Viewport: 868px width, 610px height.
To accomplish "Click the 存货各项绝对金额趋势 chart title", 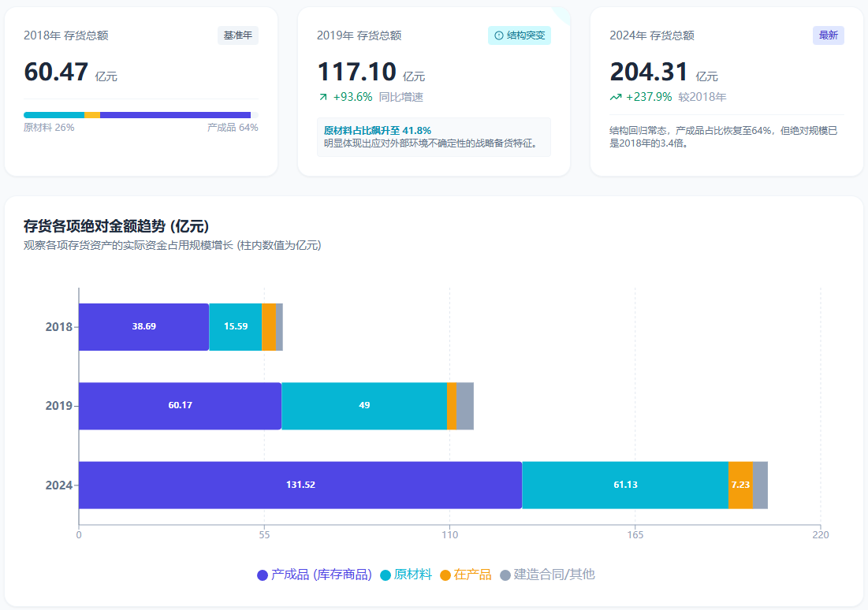I will [116, 227].
